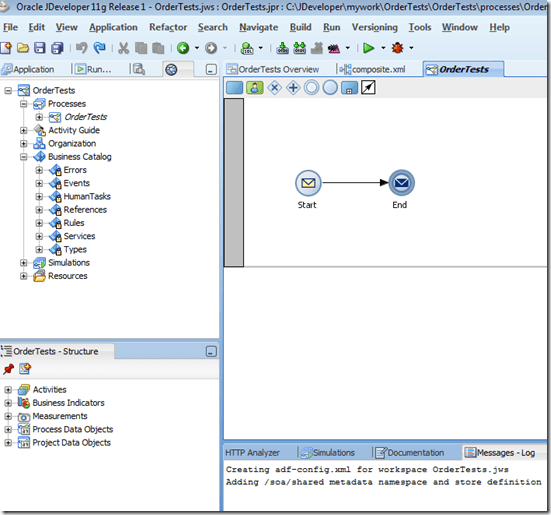Expand Activities node in Structure panel
The width and height of the screenshot is (551, 515).
[x=8, y=390]
